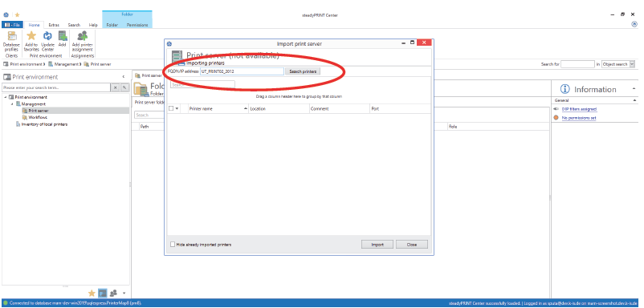Toggle the select-all checkbox in printer table header
Image resolution: width=644 pixels, height=308 pixels.
[171, 108]
